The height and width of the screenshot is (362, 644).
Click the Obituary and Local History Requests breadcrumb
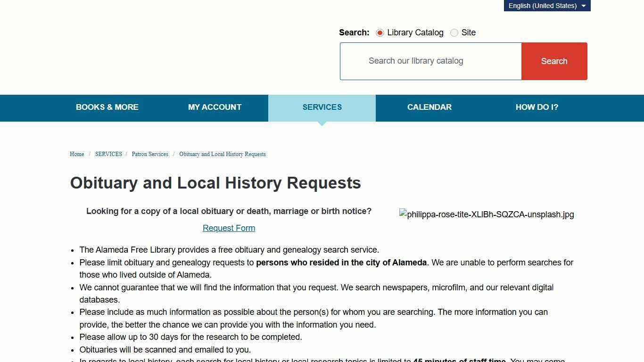click(x=222, y=154)
